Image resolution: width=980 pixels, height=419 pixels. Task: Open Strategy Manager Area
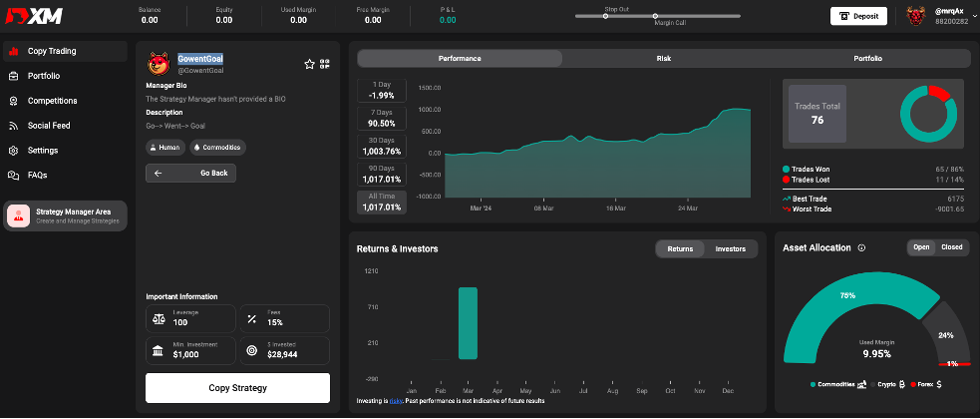pos(65,215)
